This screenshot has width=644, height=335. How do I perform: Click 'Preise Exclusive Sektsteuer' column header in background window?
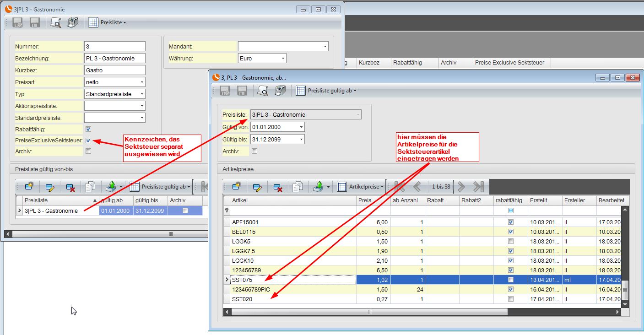[x=512, y=63]
